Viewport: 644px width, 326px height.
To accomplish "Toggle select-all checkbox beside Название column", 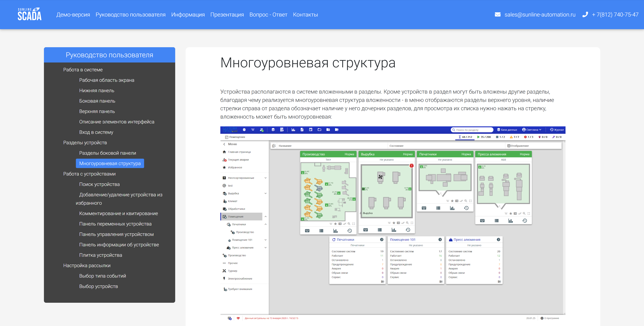I will 274,146.
